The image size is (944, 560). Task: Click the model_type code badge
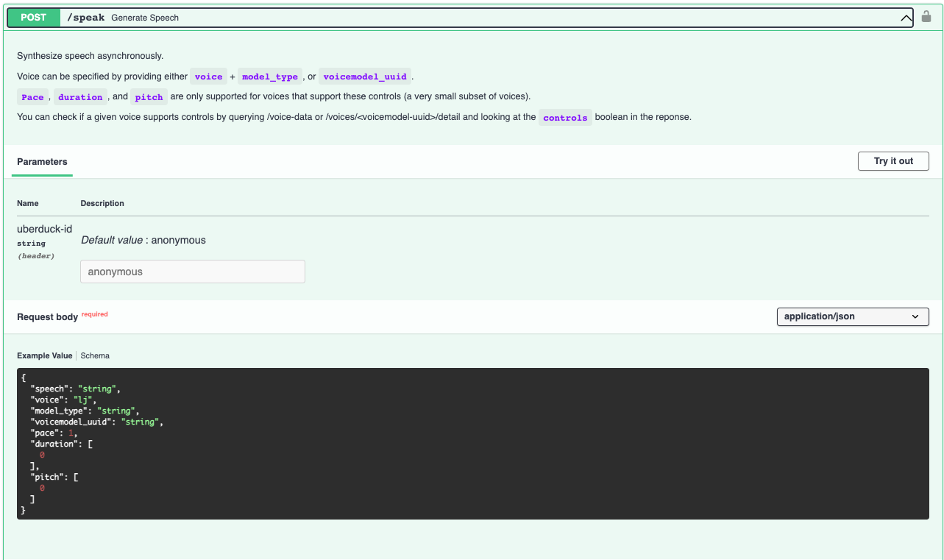(271, 76)
